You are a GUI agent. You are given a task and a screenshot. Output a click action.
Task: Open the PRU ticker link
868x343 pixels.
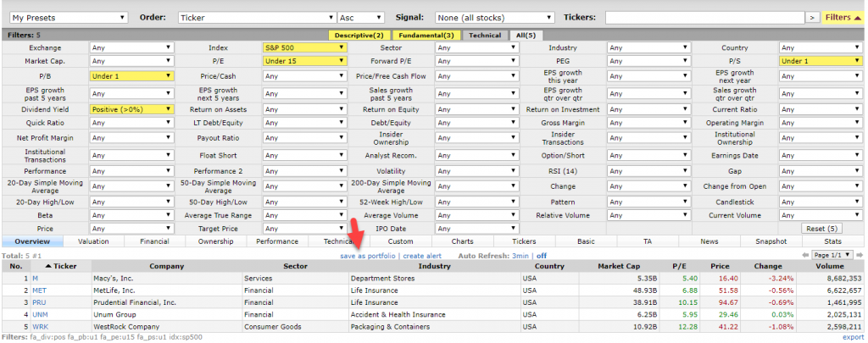coord(39,302)
